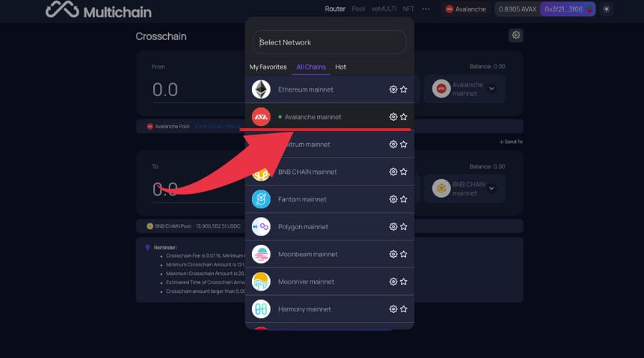644x358 pixels.
Task: Open settings gear for BNB CHAIN mainnet
Action: [x=393, y=172]
